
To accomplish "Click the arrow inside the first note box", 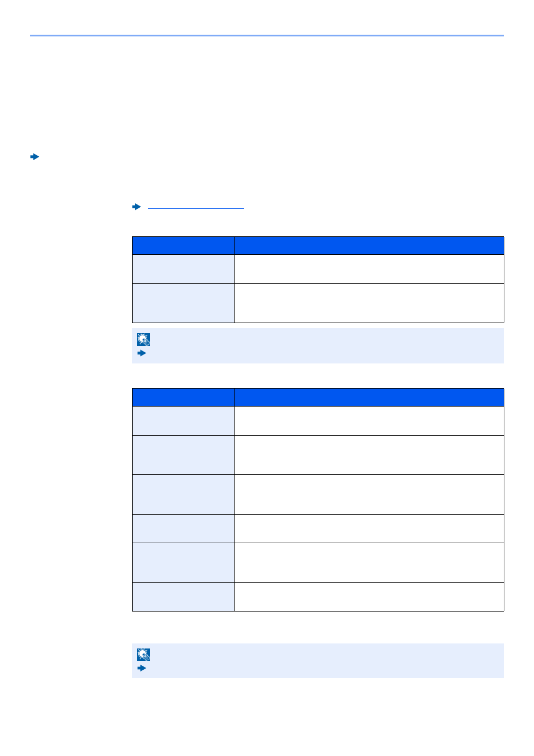I will (142, 353).
